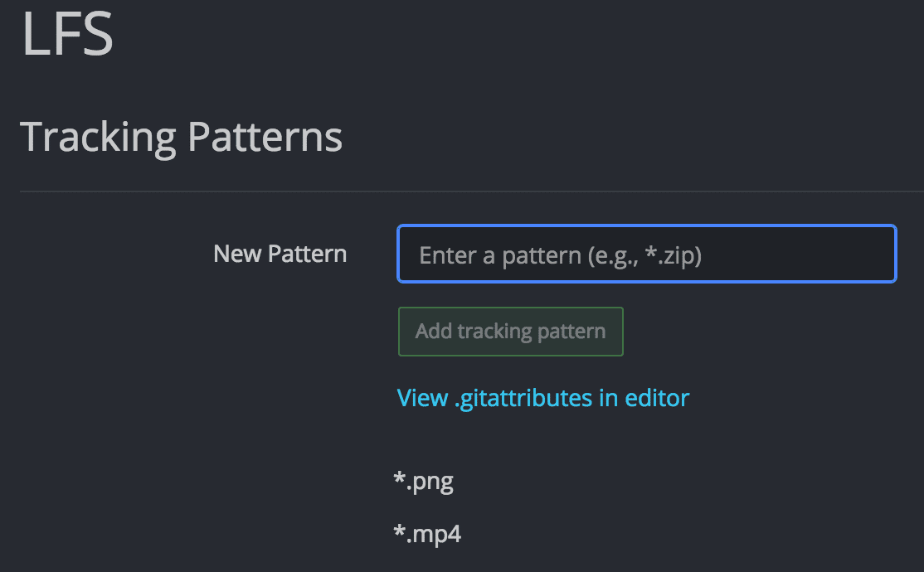
Task: Select the *.png tracking pattern entry
Action: [x=424, y=481]
